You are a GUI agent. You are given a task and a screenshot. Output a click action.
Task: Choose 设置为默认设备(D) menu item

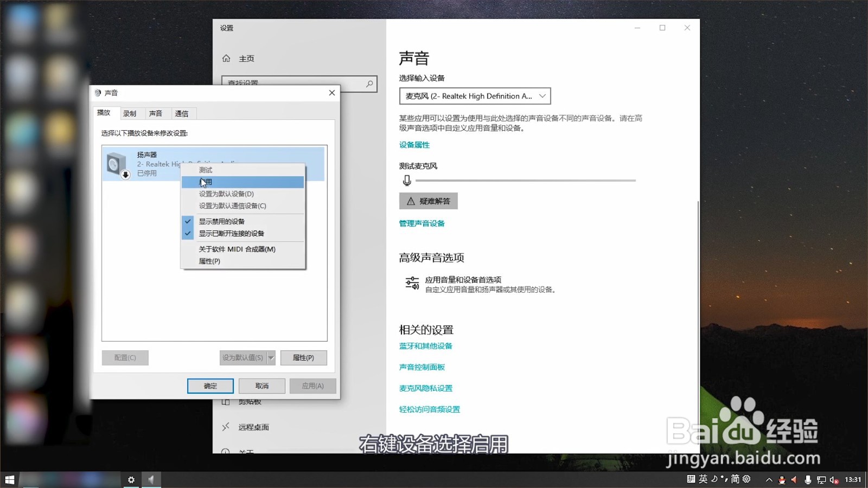pos(242,194)
